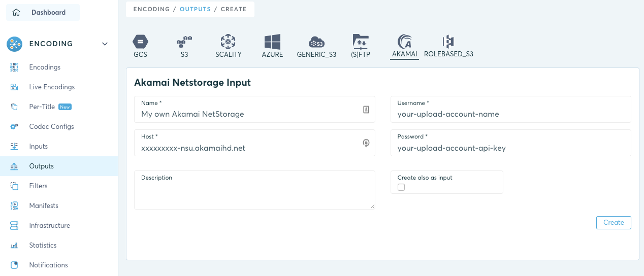Focus the Username input field
644x276 pixels.
coord(511,109)
